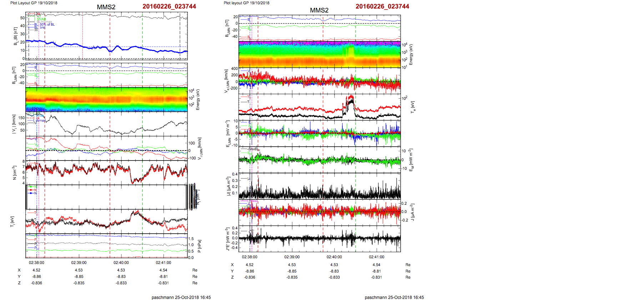Click the ion energy spectrogram in left column
The image size is (644, 300).
[x=106, y=100]
